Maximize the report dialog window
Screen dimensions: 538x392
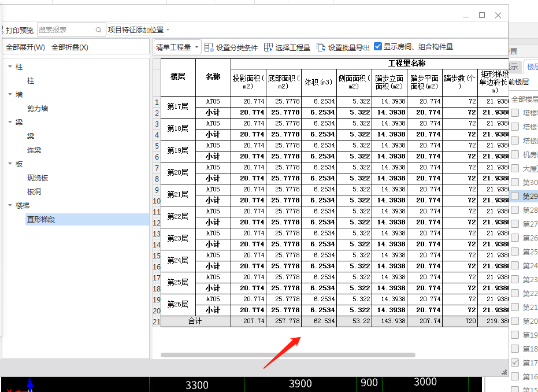coord(482,15)
